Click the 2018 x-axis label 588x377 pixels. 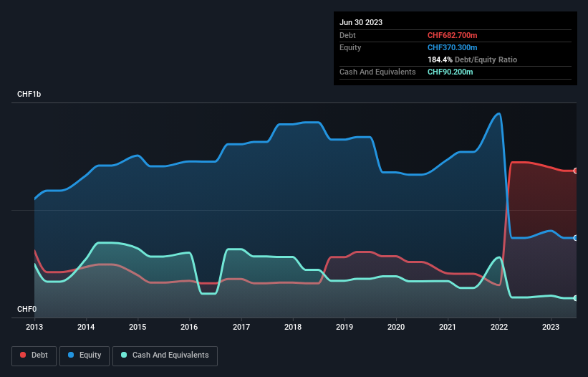click(293, 327)
